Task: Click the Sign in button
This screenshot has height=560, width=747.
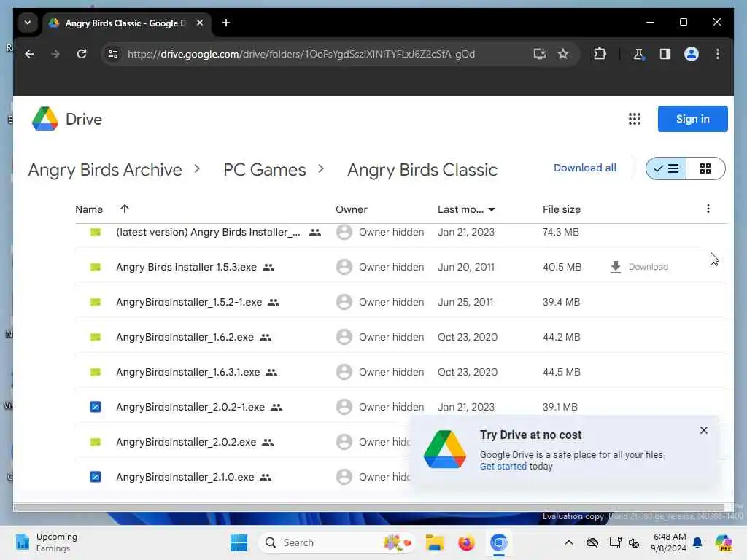Action: point(692,119)
